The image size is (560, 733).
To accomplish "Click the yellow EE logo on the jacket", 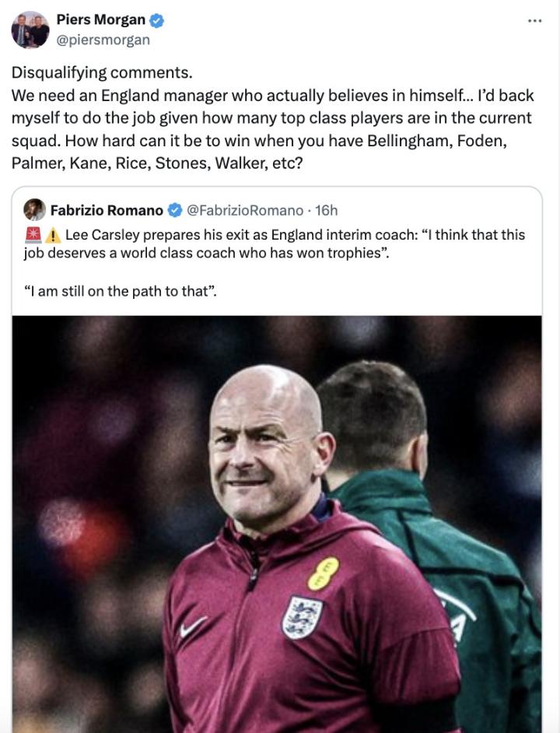I will pyautogui.click(x=323, y=573).
